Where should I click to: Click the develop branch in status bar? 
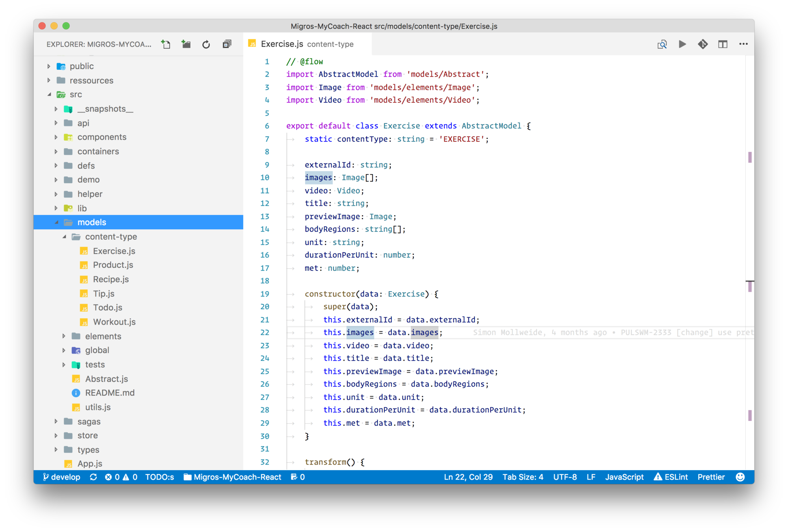tap(61, 477)
